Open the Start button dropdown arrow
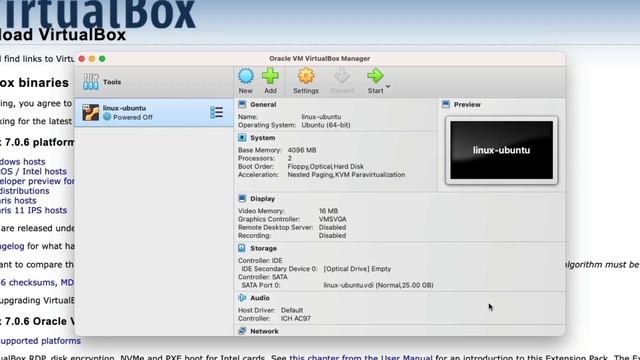640x360 pixels. pyautogui.click(x=388, y=86)
